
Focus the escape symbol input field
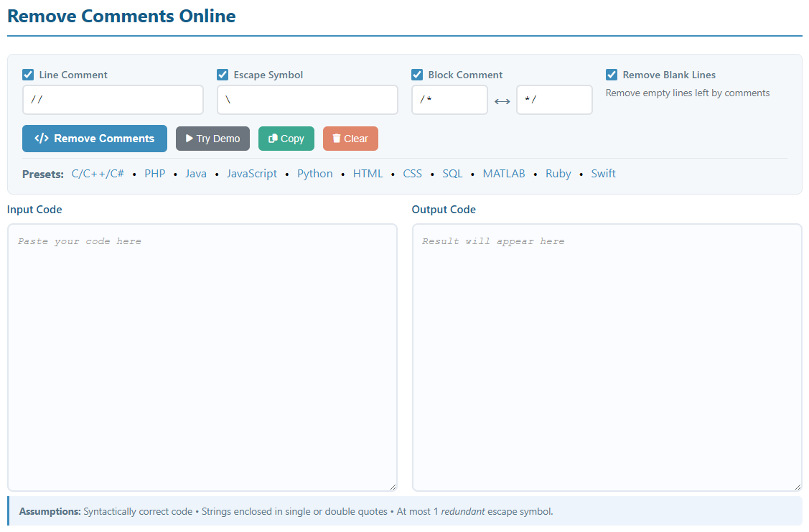307,100
